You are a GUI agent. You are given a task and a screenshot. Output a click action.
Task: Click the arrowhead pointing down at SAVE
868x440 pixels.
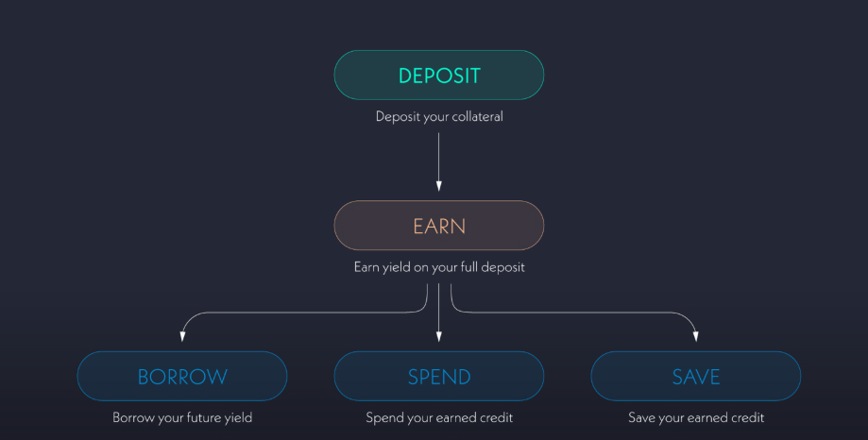(x=697, y=335)
